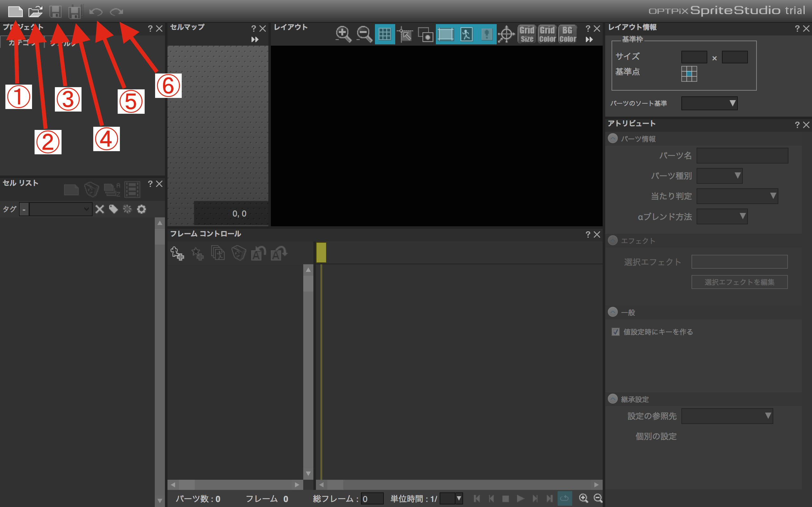Click settings gear in cell list tag bar
This screenshot has height=507, width=812.
[141, 209]
